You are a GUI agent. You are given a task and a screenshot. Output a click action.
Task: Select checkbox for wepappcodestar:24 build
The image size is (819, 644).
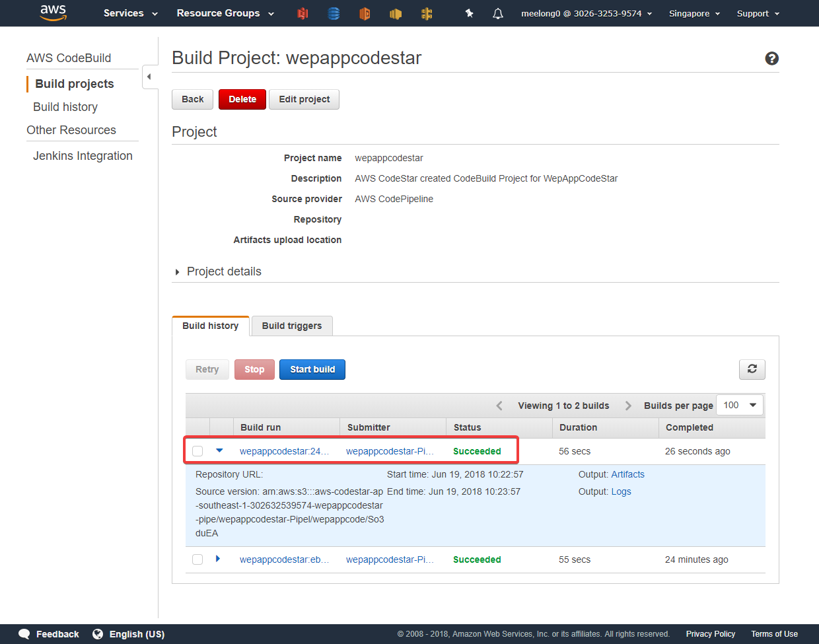(197, 451)
